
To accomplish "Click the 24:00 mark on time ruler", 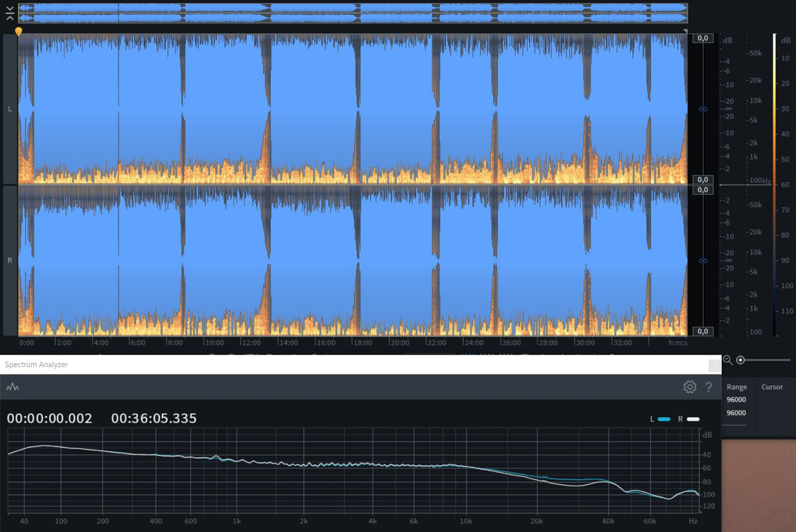I will (x=474, y=343).
